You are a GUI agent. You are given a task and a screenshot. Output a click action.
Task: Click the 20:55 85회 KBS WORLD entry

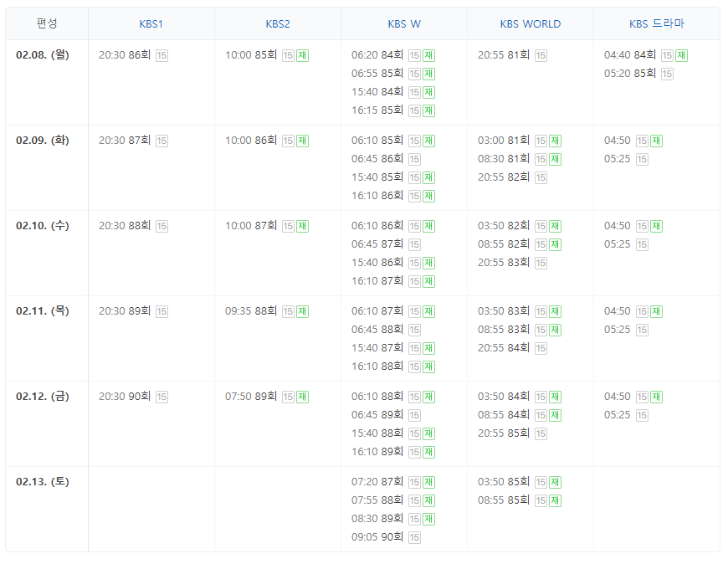(503, 433)
